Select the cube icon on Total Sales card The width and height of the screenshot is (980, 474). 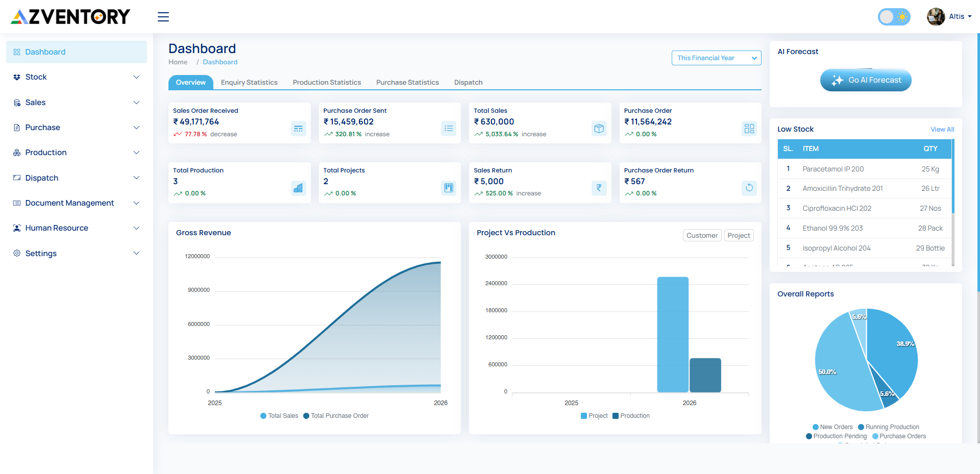[599, 129]
